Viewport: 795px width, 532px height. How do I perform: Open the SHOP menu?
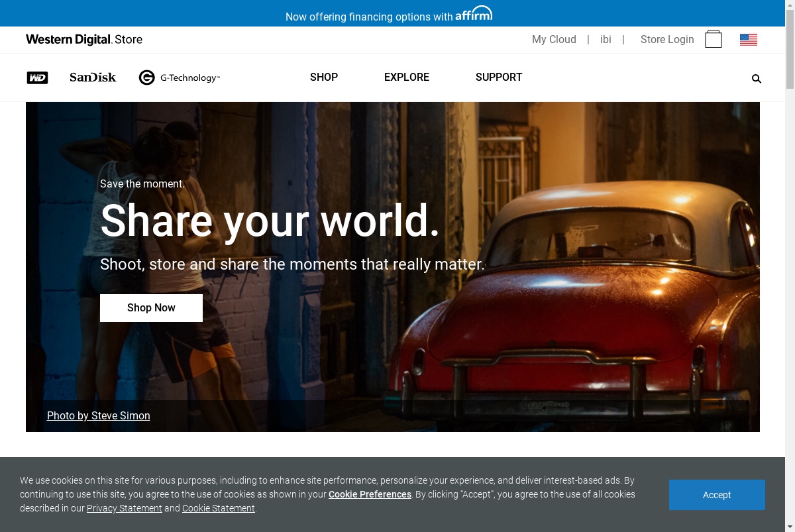[x=324, y=77]
